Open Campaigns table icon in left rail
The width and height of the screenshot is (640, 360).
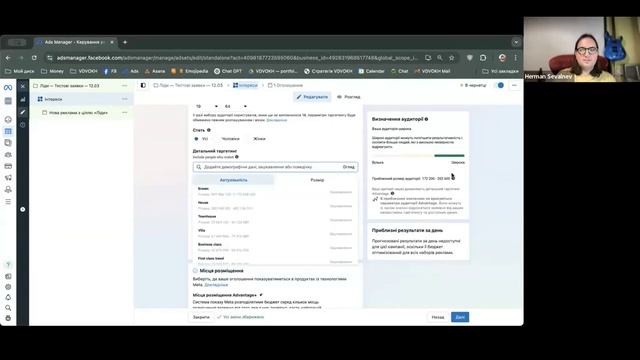tap(8, 131)
